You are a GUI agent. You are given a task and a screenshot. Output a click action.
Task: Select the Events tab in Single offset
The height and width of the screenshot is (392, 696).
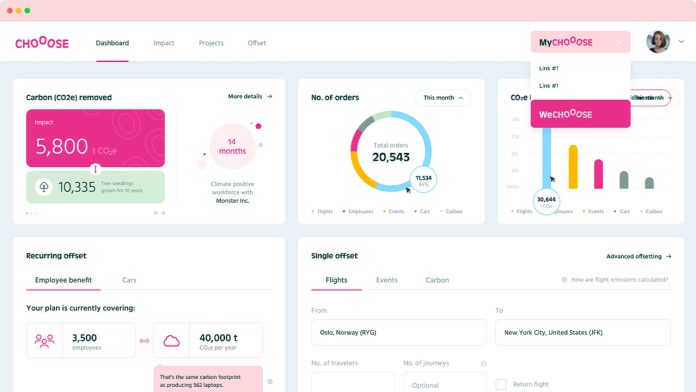[387, 280]
